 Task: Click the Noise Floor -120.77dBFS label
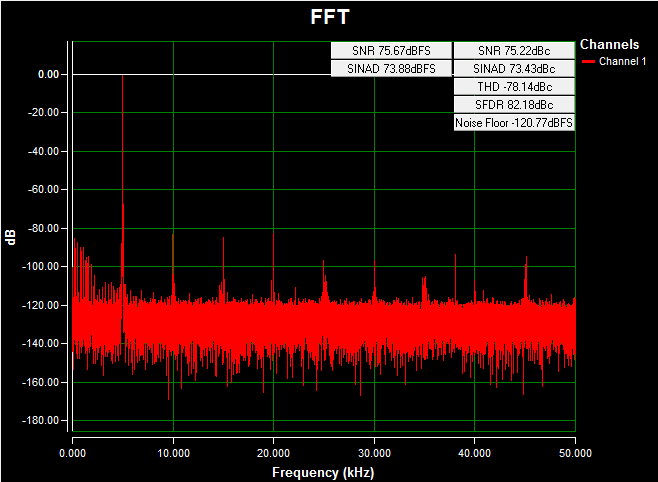coord(514,122)
